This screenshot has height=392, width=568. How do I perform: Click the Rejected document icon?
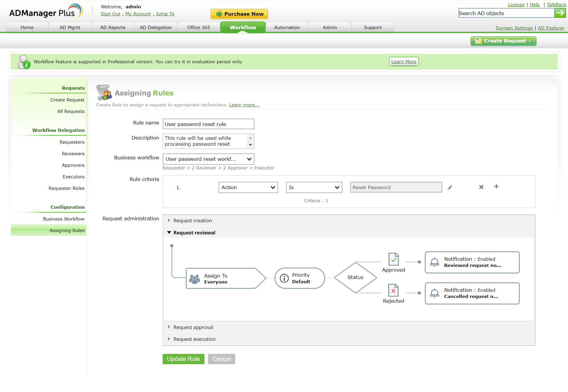coord(393,290)
